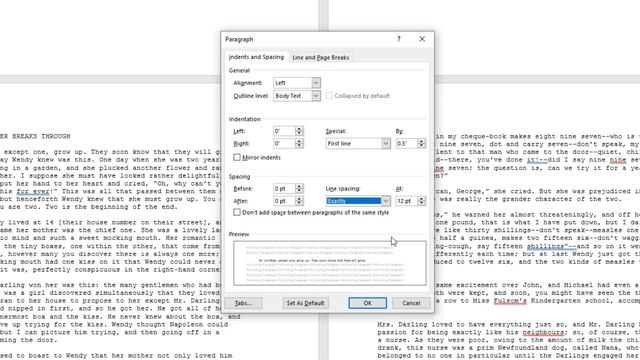Toggle Don't add space between paragraphs checkbox
The width and height of the screenshot is (640, 360).
(237, 212)
